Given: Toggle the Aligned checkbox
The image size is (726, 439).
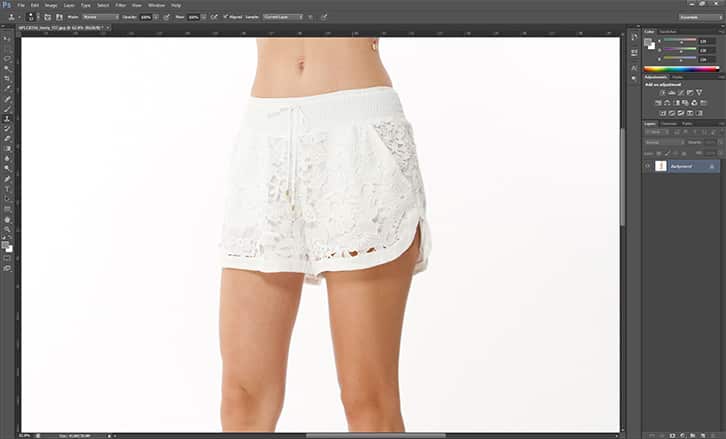Looking at the screenshot, I should pyautogui.click(x=225, y=17).
